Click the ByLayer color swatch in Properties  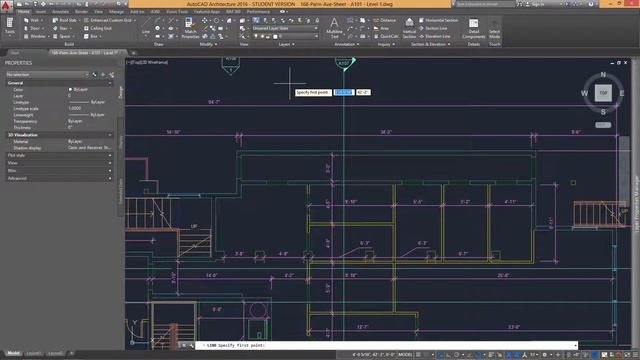[70, 89]
